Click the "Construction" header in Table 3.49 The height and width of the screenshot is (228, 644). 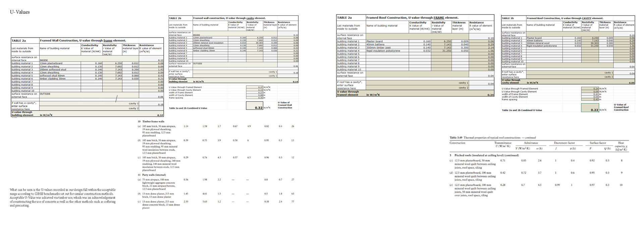point(458,143)
